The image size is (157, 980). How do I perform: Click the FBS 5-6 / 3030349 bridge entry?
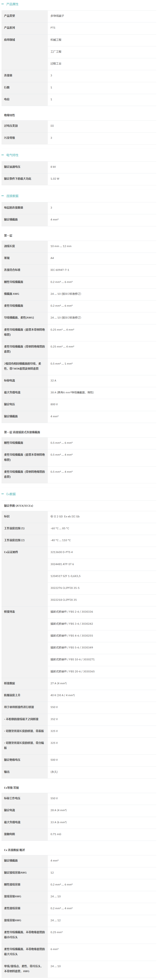(x=72, y=647)
